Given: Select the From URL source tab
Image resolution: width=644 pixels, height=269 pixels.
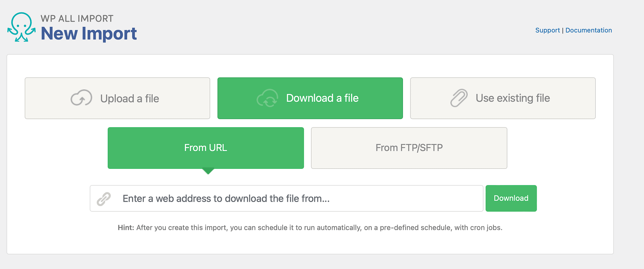Looking at the screenshot, I should (x=205, y=148).
